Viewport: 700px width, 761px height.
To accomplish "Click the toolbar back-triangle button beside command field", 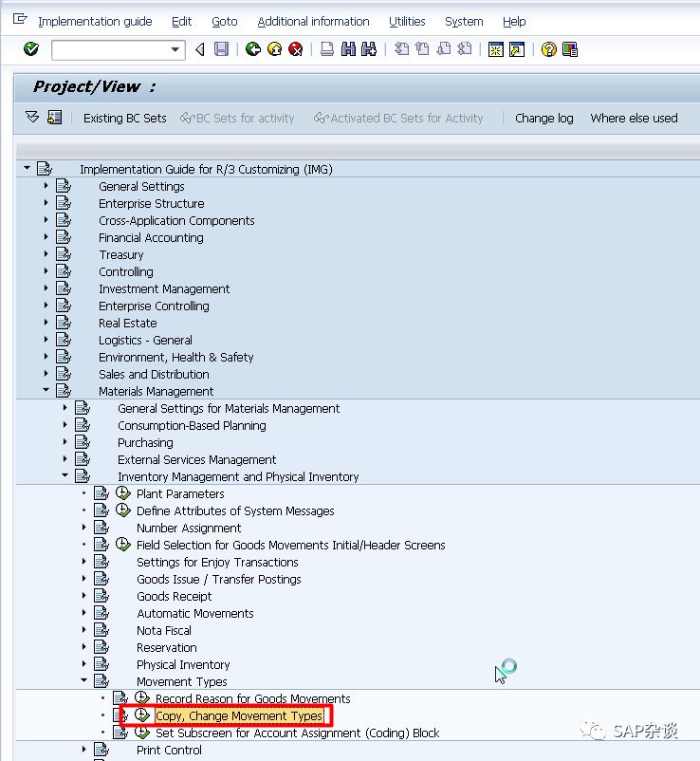I will click(x=200, y=49).
